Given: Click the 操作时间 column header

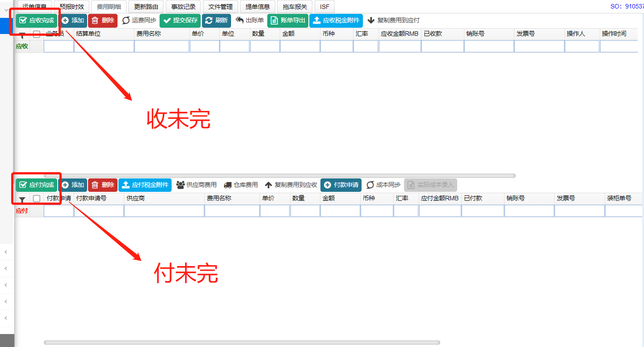Looking at the screenshot, I should pyautogui.click(x=614, y=34).
